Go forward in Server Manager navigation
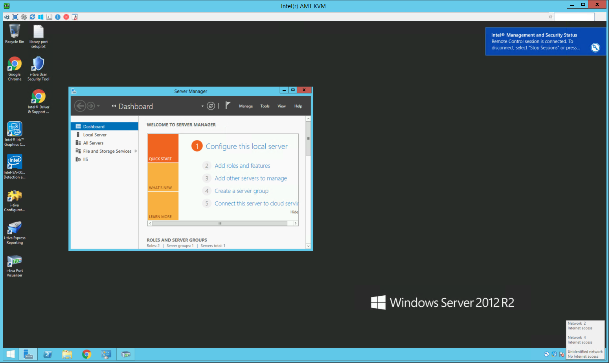 (91, 106)
